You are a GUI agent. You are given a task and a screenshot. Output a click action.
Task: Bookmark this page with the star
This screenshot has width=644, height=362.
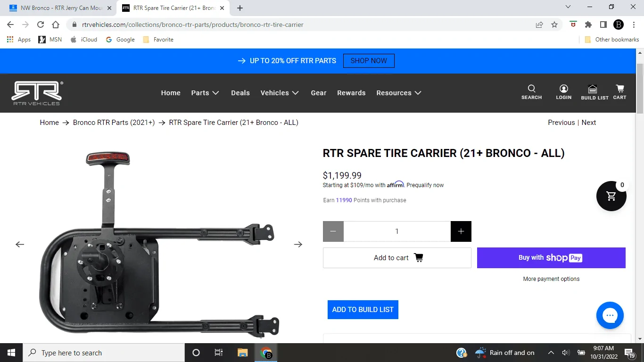coord(554,25)
